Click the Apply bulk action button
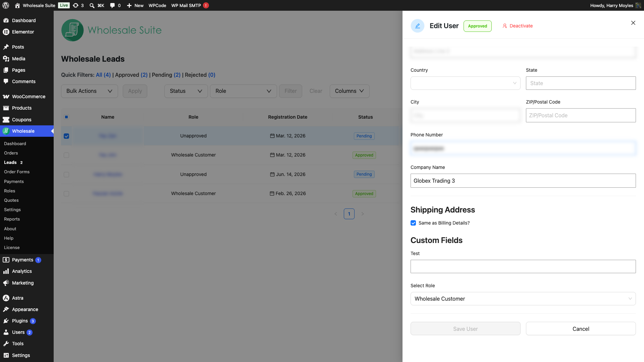644x362 pixels. pos(135,91)
